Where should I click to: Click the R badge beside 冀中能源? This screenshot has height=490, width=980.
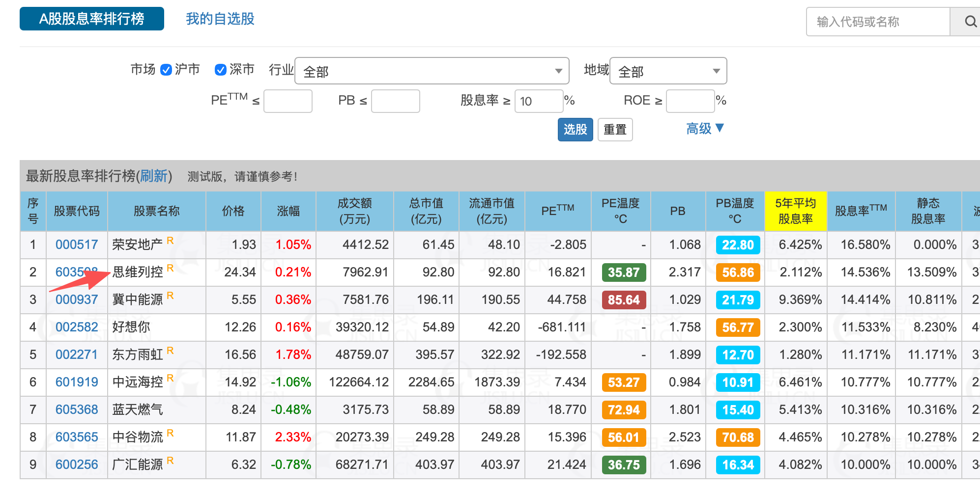coord(170,296)
